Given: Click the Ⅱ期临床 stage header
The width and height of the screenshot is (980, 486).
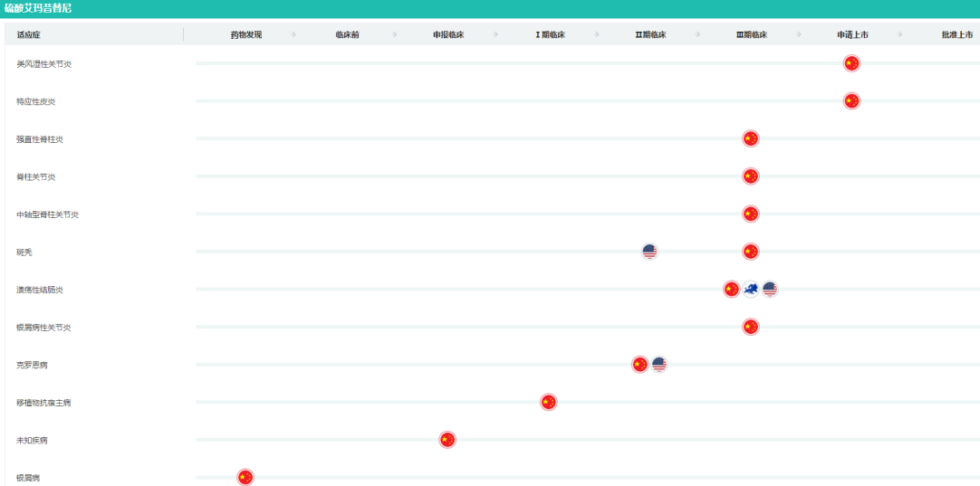Looking at the screenshot, I should coord(650,35).
